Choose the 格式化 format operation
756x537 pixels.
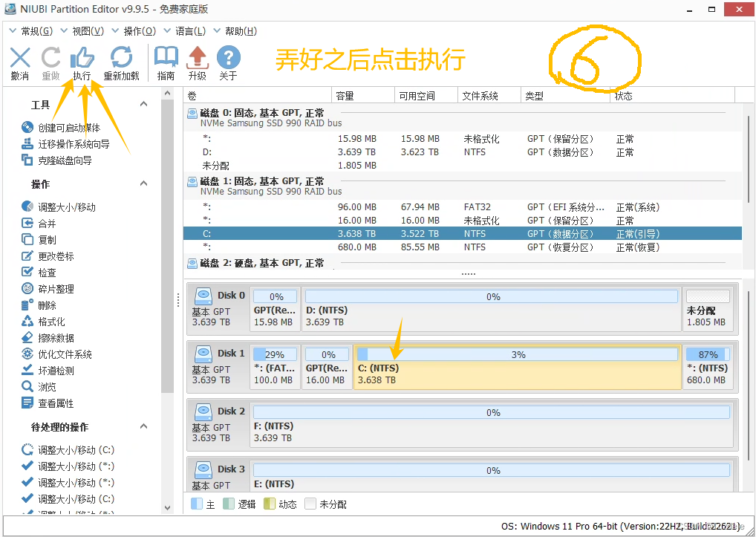[x=43, y=322]
